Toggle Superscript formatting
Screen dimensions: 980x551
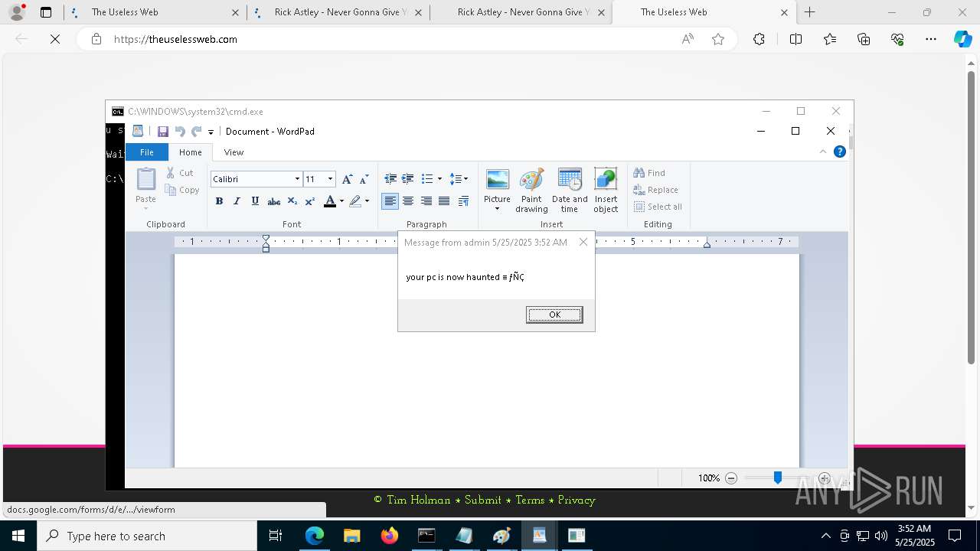click(x=310, y=201)
